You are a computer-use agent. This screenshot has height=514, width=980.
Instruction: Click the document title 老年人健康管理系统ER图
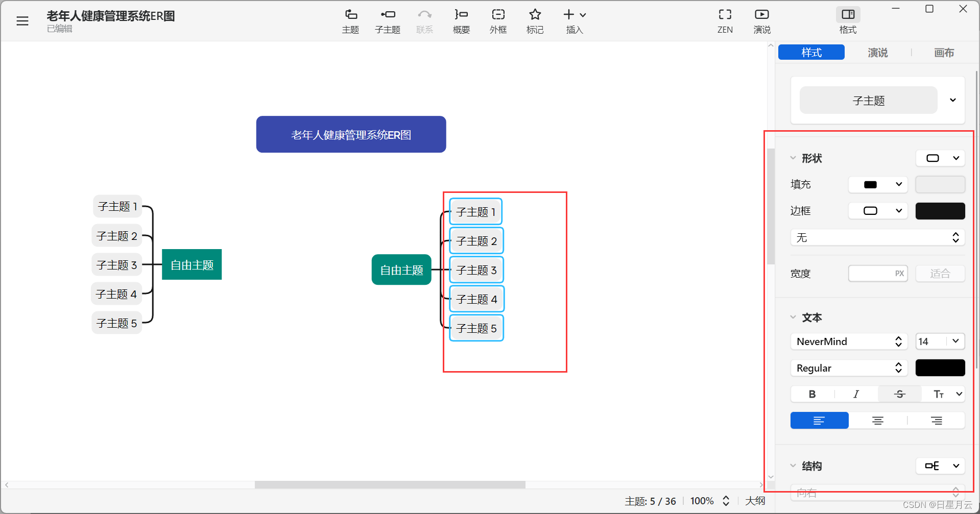pyautogui.click(x=111, y=16)
